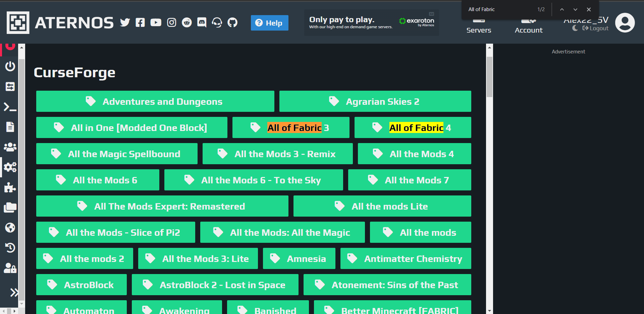Select the All the mods 2 modpack
644x314 pixels.
point(85,258)
